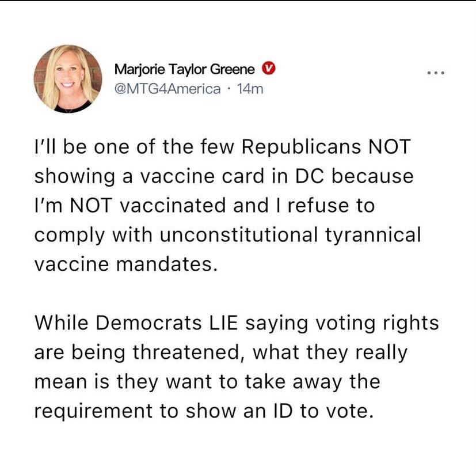Click the display name Marjorie Taylor Greene
The image size is (476, 474).
(184, 68)
